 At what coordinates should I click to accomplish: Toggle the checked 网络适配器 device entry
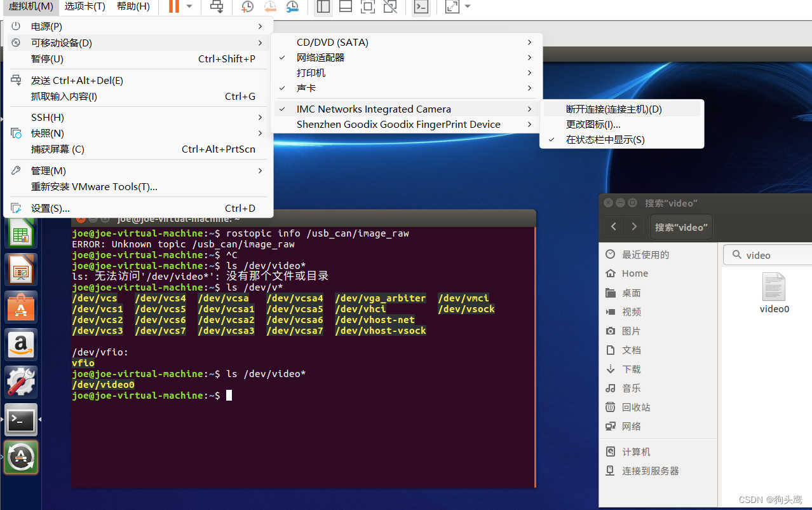[x=407, y=57]
